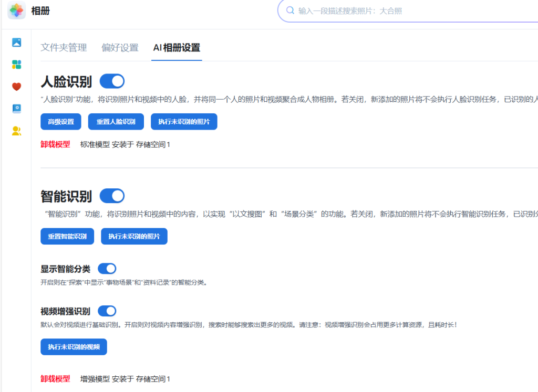This screenshot has height=392, width=538.
Task: Open the 偏好设置 tab
Action: pos(120,48)
